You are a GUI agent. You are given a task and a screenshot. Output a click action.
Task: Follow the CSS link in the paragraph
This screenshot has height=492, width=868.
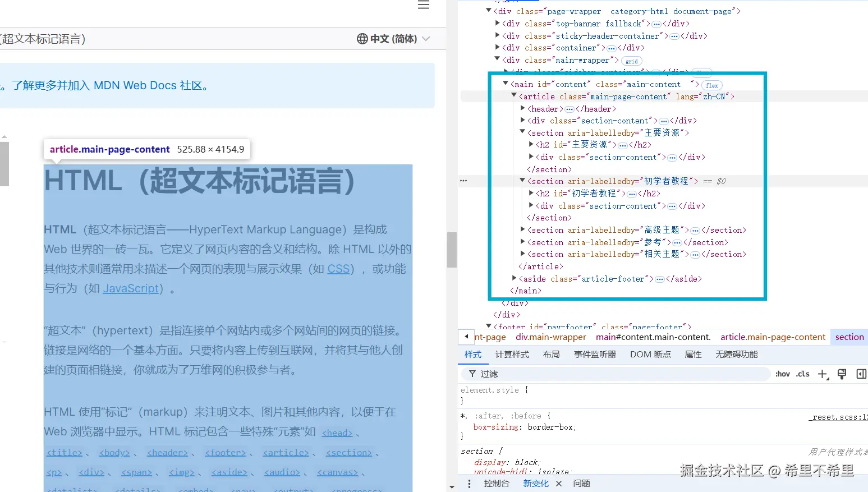point(338,269)
